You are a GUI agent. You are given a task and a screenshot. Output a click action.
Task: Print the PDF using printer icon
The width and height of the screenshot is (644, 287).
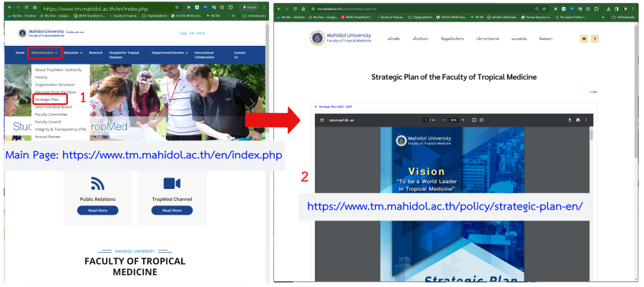[x=578, y=120]
